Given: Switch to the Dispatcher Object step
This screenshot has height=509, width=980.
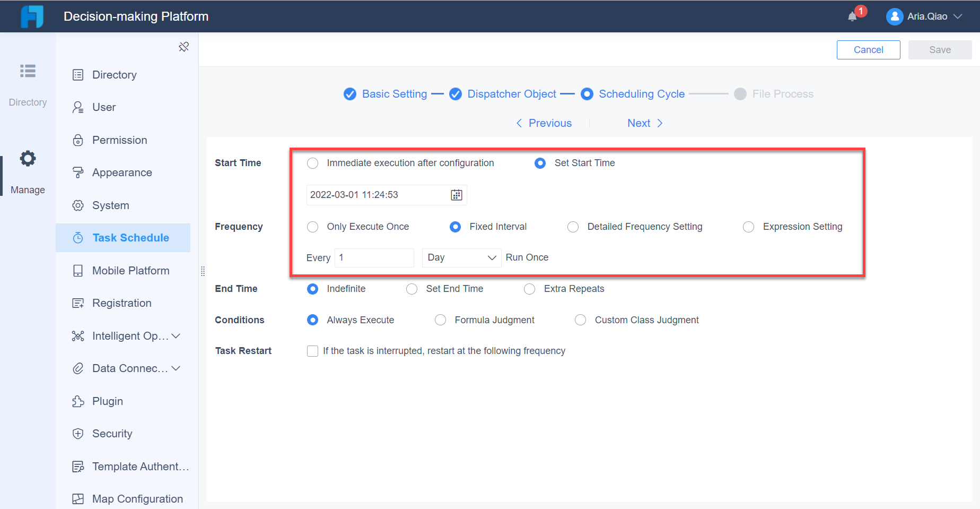Looking at the screenshot, I should [x=511, y=94].
